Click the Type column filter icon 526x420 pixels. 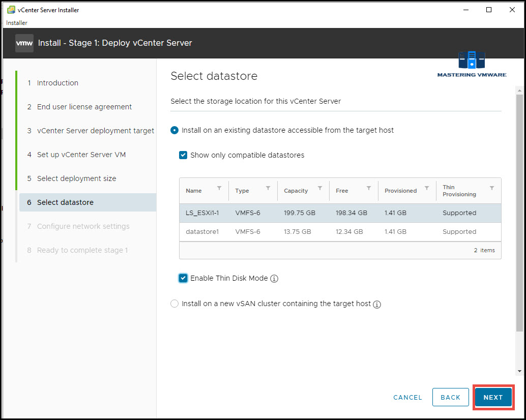coord(268,188)
